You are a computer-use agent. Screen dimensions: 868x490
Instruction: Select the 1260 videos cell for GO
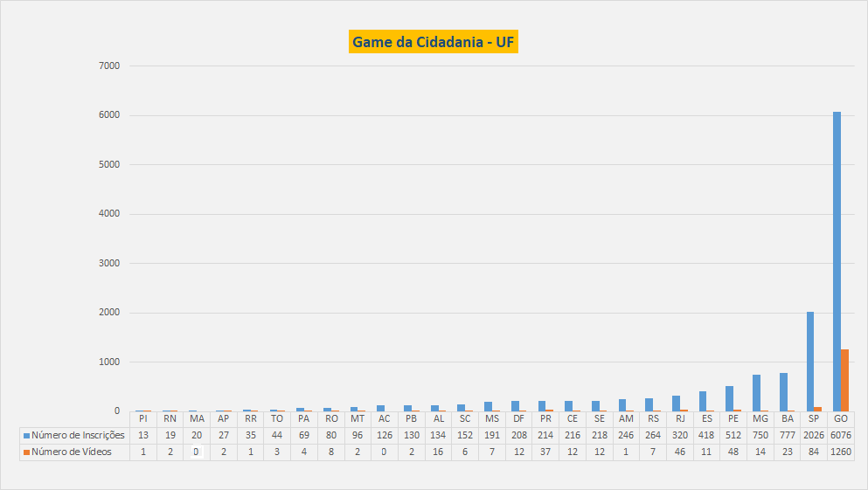coord(841,452)
